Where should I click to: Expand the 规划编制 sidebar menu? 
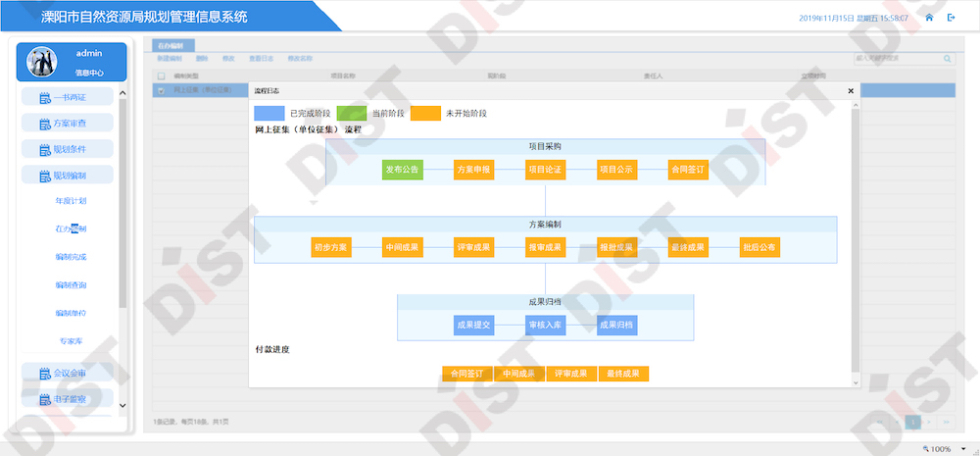pos(68,177)
